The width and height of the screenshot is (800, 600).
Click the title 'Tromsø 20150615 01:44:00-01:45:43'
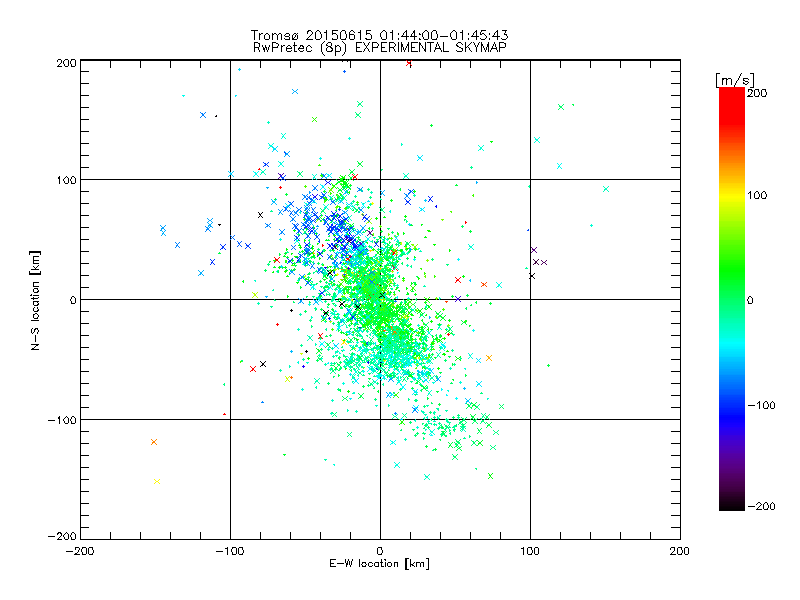point(379,35)
